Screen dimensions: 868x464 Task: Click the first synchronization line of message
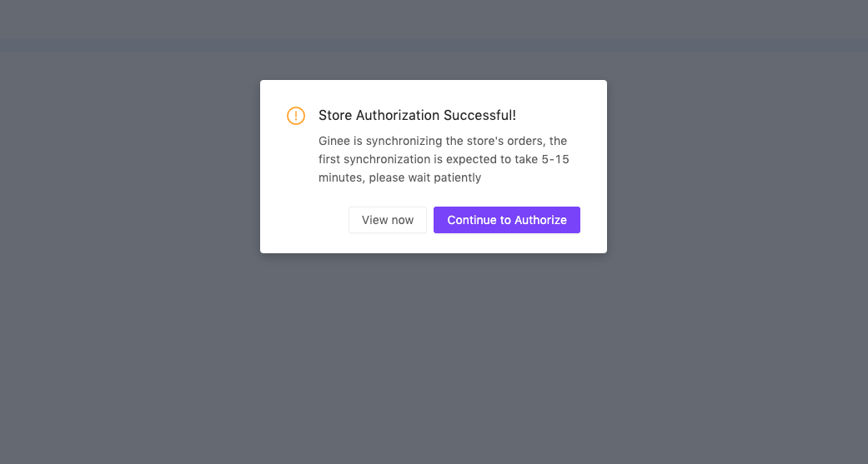pyautogui.click(x=444, y=159)
